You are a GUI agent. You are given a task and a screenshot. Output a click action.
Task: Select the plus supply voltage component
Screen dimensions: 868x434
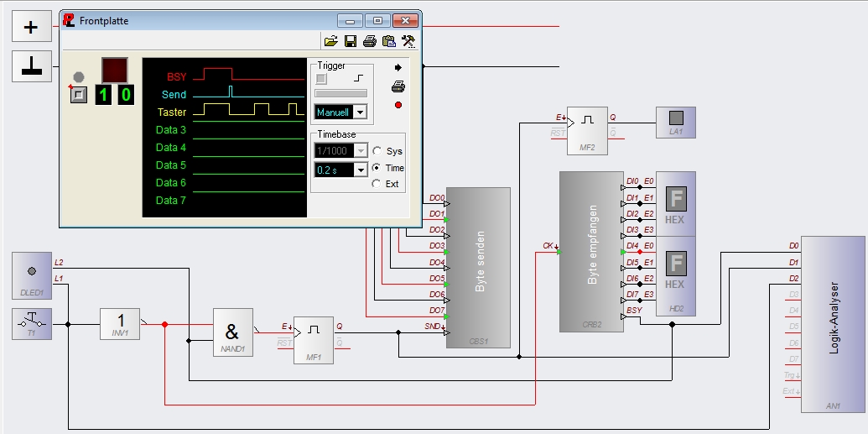coord(32,26)
